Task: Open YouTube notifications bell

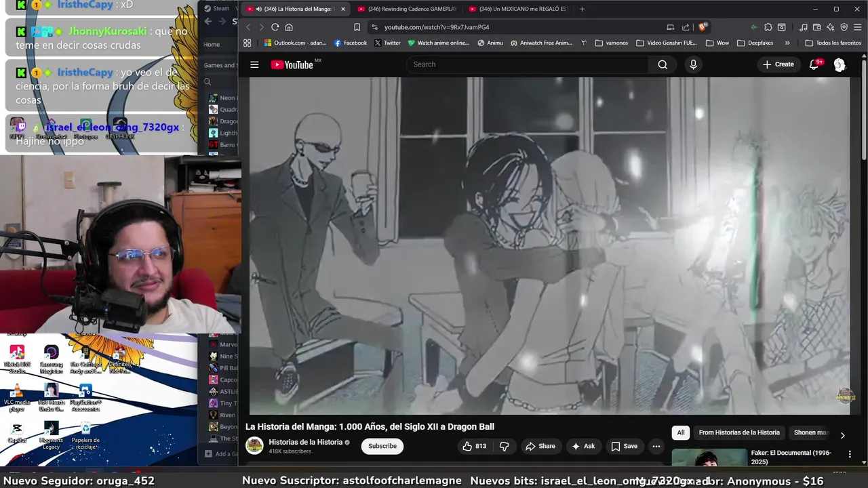Action: coord(814,64)
